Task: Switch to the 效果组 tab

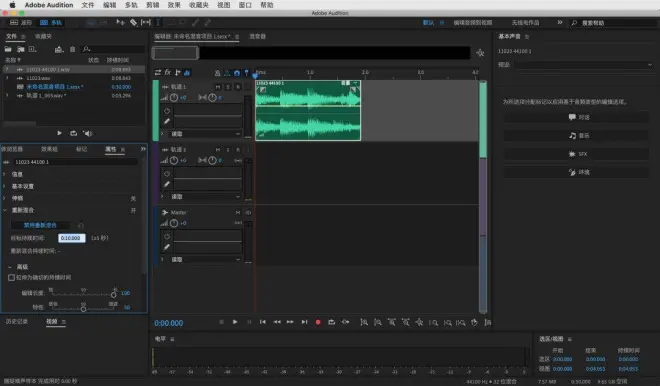Action: [49, 149]
